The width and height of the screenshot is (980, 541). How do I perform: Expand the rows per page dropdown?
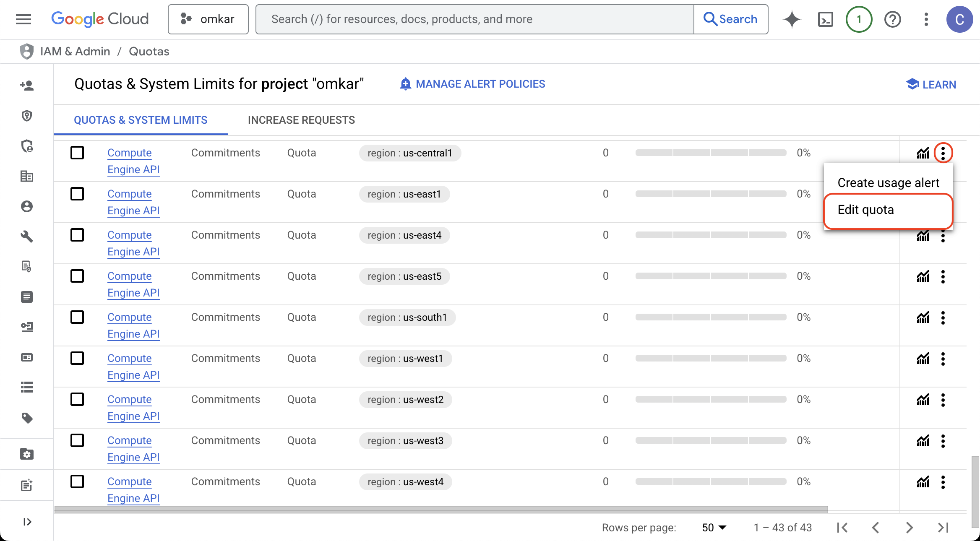coord(714,528)
